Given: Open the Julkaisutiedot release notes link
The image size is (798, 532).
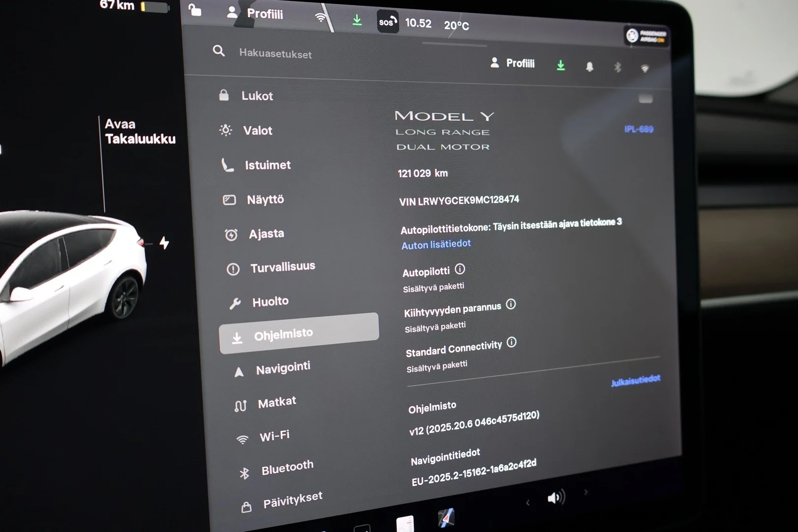Looking at the screenshot, I should pyautogui.click(x=635, y=380).
